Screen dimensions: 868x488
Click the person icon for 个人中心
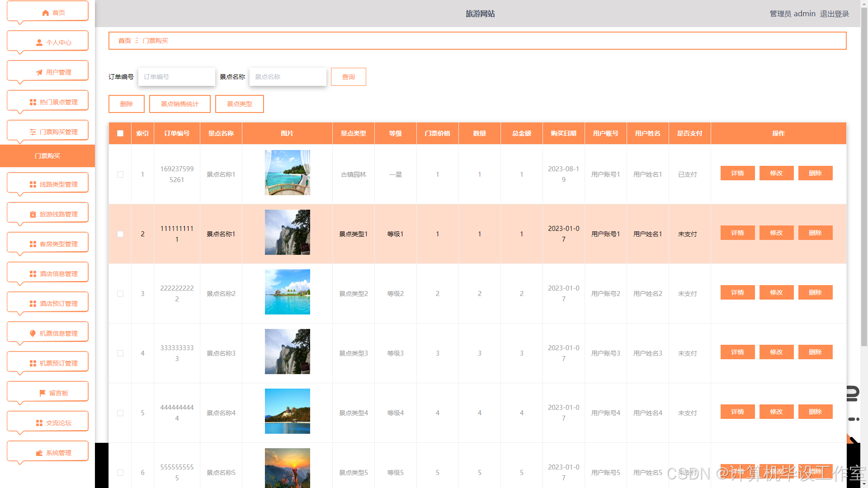click(x=39, y=42)
